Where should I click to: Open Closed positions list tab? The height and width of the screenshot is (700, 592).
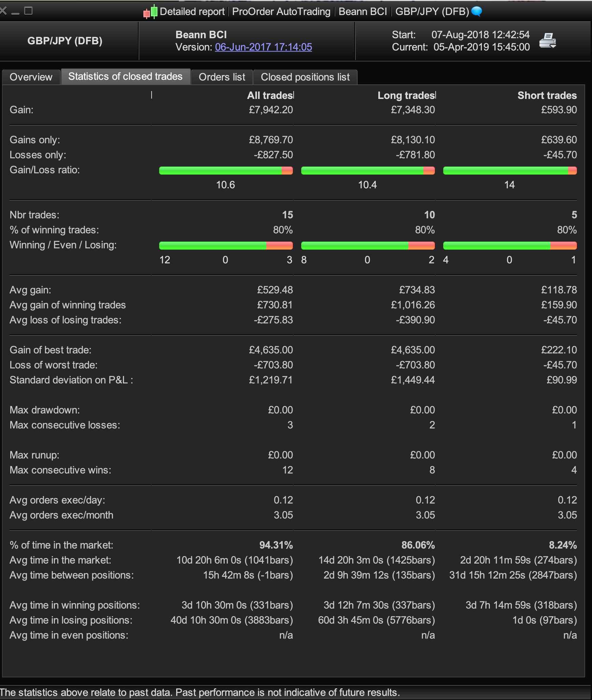click(305, 77)
